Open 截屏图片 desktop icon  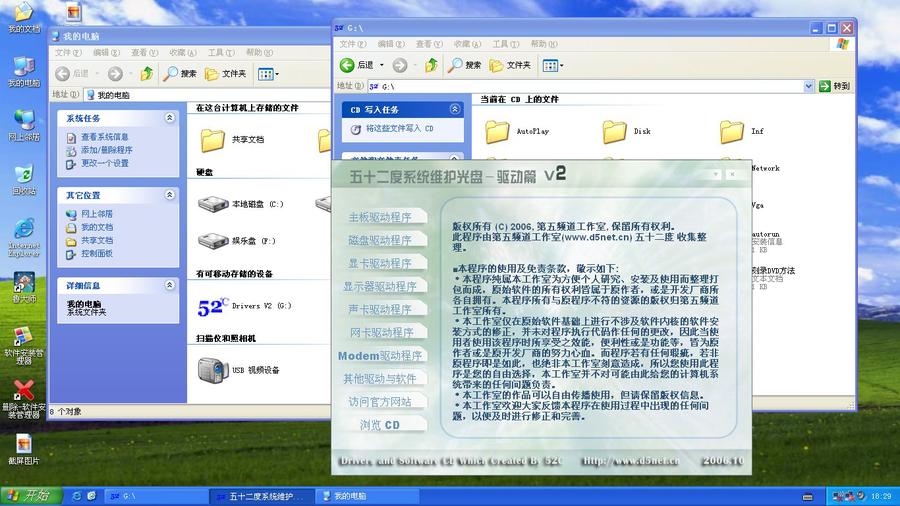tap(24, 449)
